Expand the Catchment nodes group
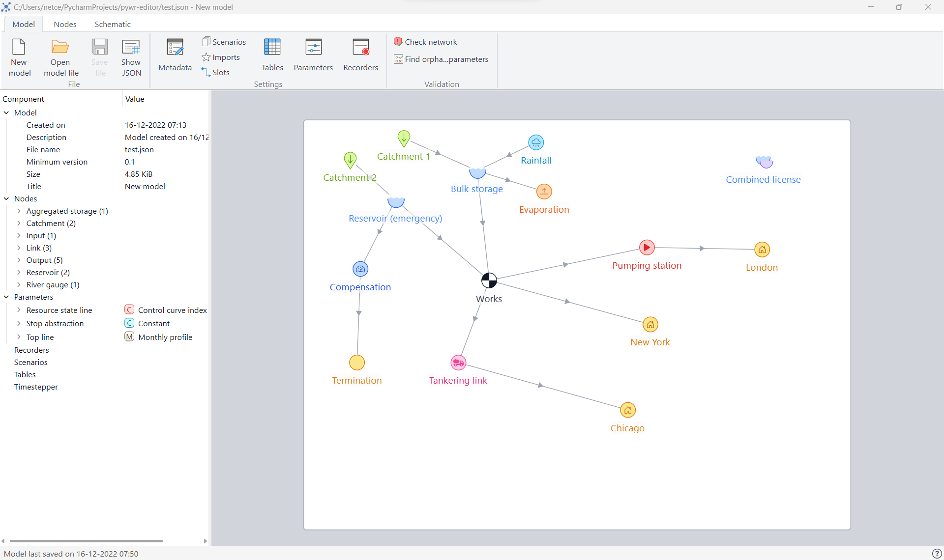 pyautogui.click(x=19, y=224)
